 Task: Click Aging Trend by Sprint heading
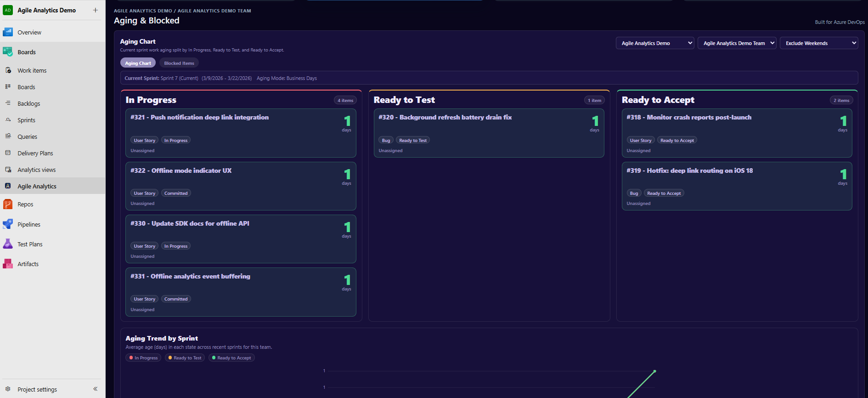click(162, 338)
